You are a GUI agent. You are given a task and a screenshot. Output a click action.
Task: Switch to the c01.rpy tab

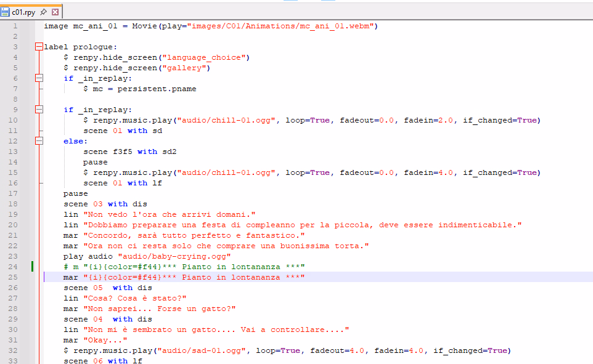23,12
